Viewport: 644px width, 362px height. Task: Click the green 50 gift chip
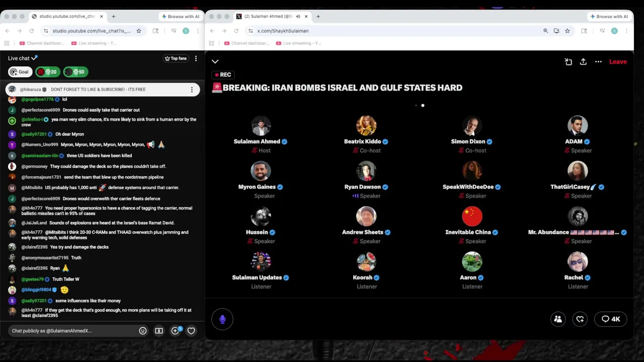pos(75,72)
